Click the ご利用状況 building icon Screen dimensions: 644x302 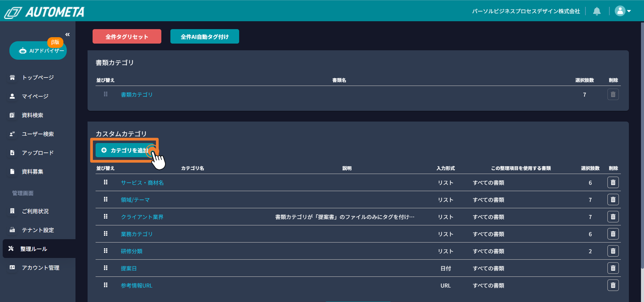pos(12,211)
